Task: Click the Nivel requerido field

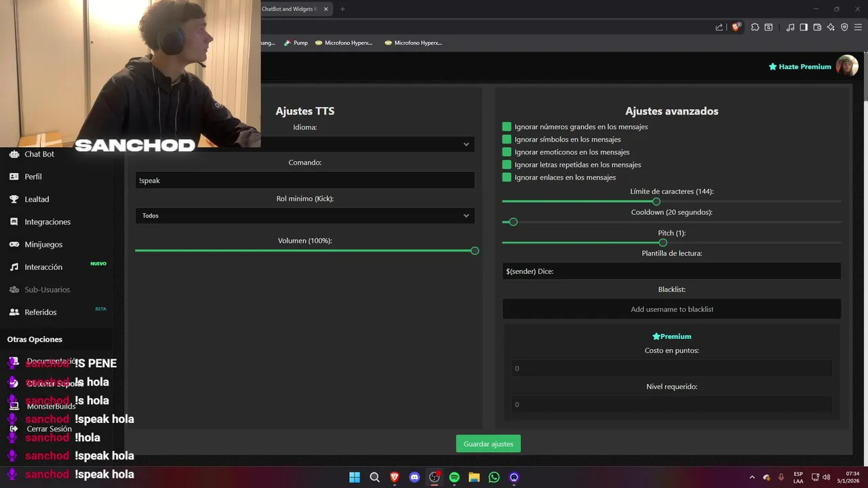Action: tap(671, 405)
